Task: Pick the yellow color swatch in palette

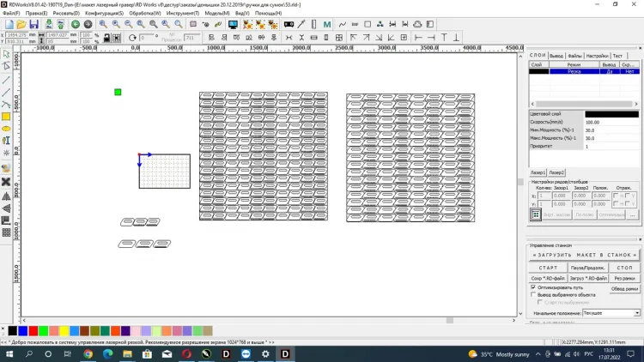Action: pos(64,331)
